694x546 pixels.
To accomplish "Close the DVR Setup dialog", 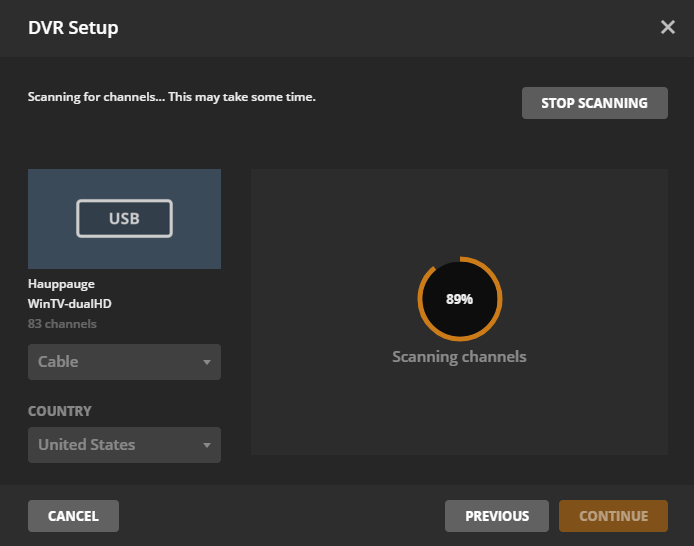I will [x=668, y=27].
